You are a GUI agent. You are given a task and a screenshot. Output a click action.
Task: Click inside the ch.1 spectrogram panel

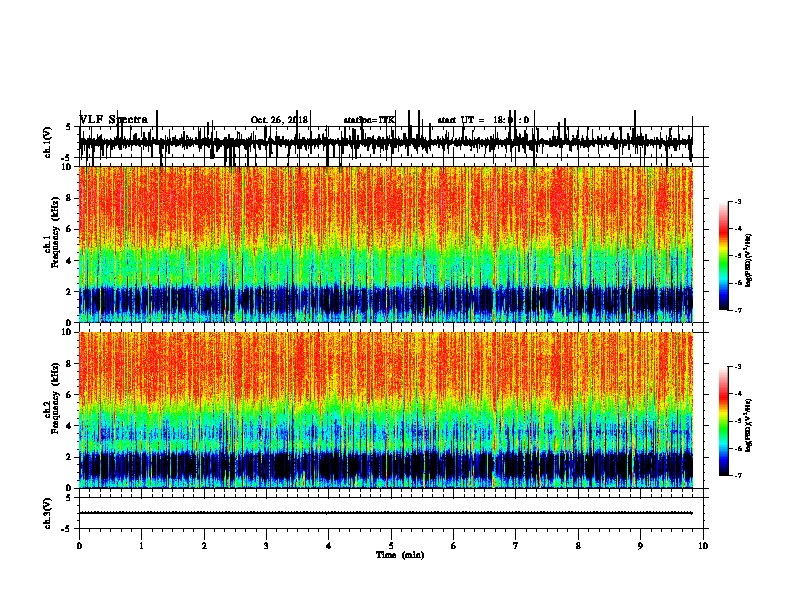click(385, 244)
